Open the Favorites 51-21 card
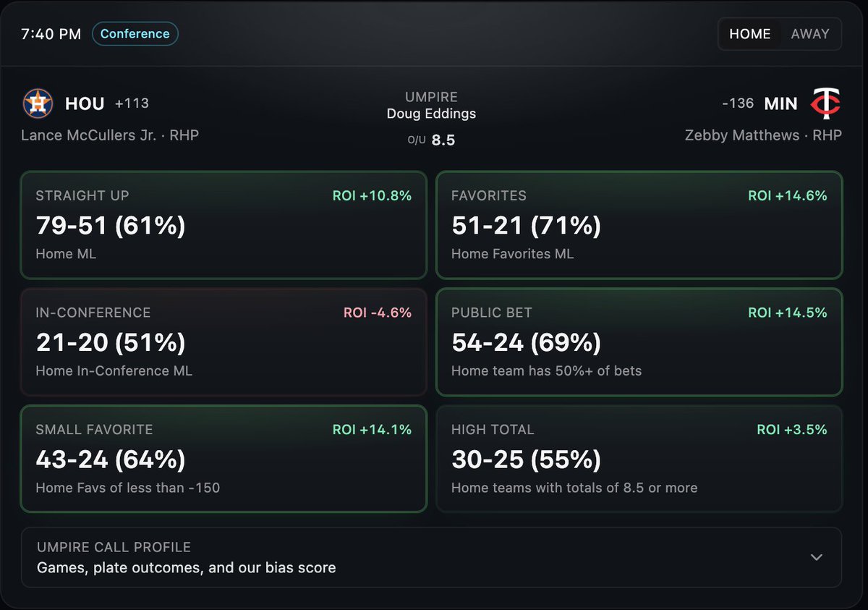The width and height of the screenshot is (868, 610). click(x=639, y=225)
